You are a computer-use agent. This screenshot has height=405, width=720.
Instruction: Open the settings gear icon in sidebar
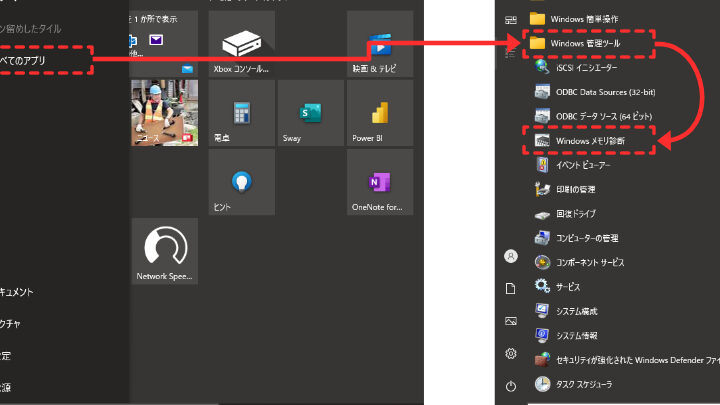pos(511,353)
